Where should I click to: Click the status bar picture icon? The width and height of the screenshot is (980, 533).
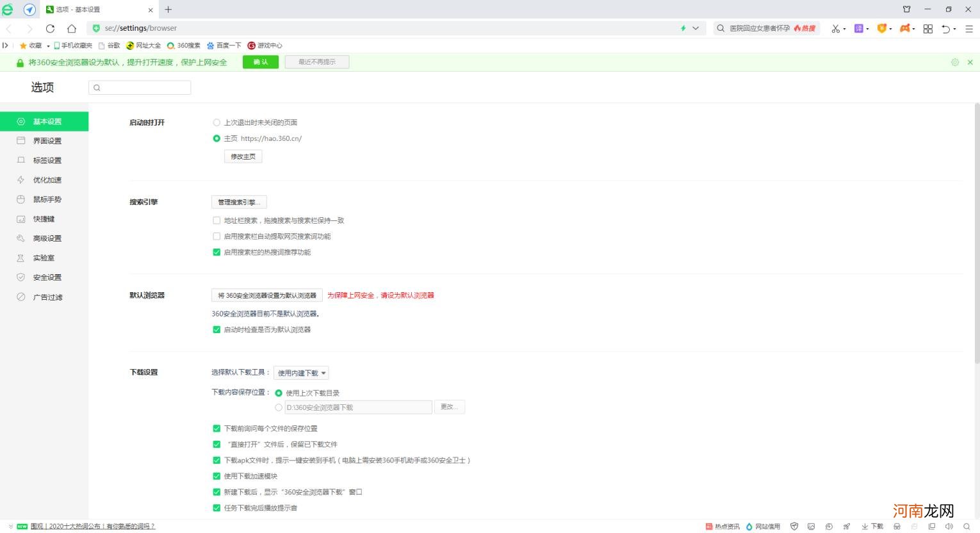812,526
